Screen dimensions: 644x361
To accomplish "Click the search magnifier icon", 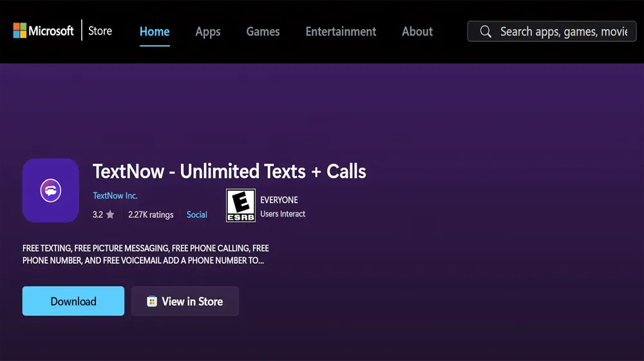I will click(486, 32).
